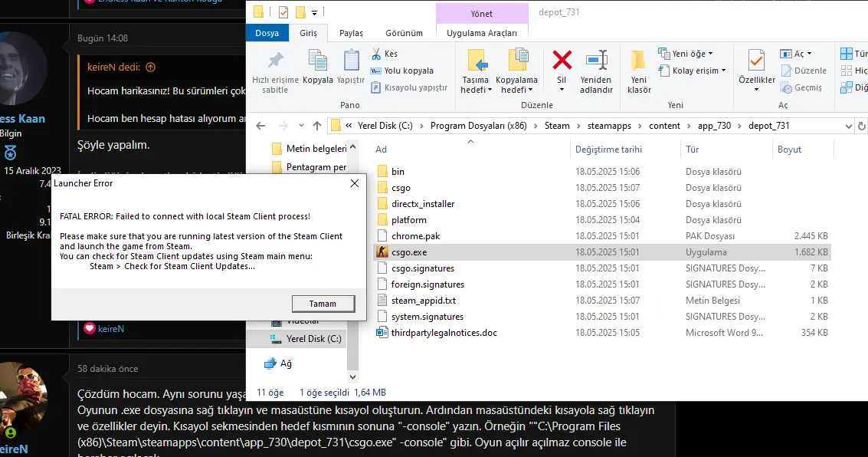This screenshot has width=868, height=457.
Task: Click the back navigation arrow
Action: tap(260, 126)
